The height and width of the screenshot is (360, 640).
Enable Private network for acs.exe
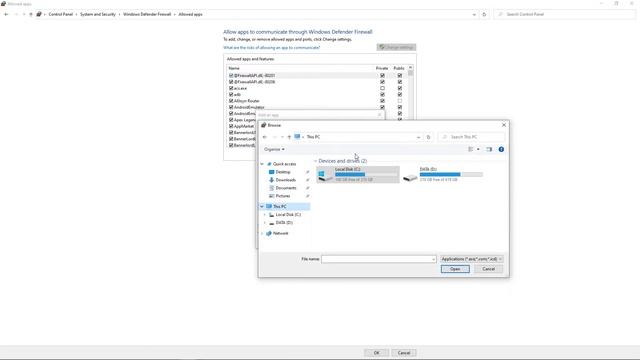(x=382, y=88)
